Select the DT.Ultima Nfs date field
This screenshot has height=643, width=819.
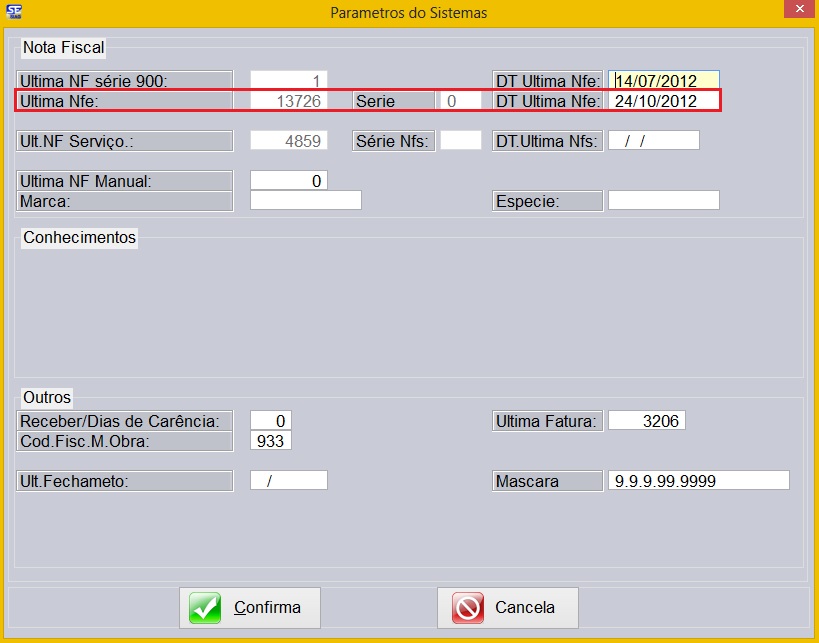[652, 140]
